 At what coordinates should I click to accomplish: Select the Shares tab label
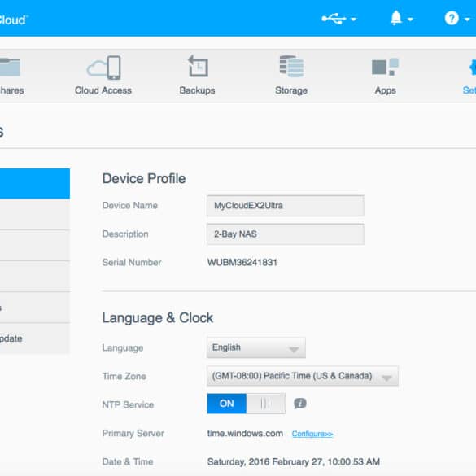click(x=12, y=90)
